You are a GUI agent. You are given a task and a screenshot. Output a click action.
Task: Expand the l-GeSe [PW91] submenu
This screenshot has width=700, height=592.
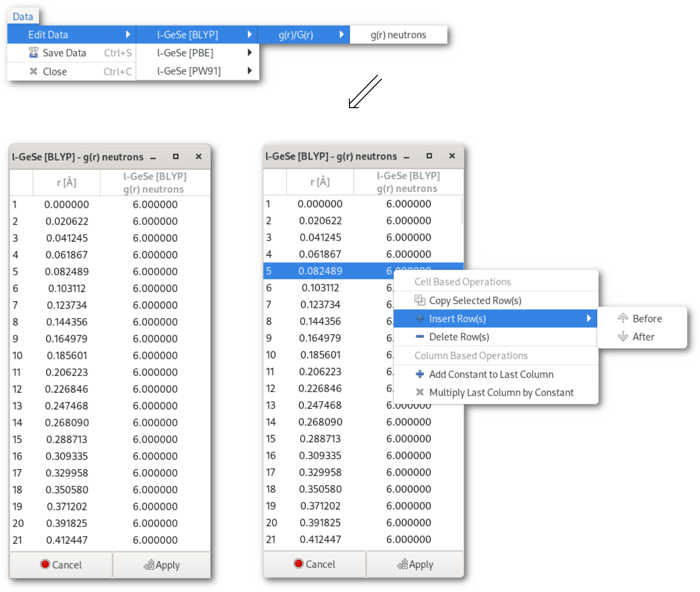[x=197, y=71]
